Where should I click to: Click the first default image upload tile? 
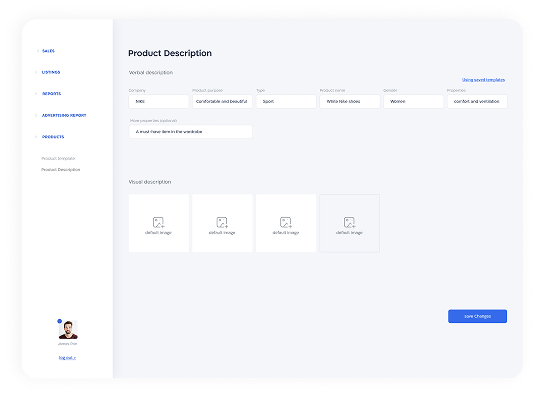click(159, 223)
